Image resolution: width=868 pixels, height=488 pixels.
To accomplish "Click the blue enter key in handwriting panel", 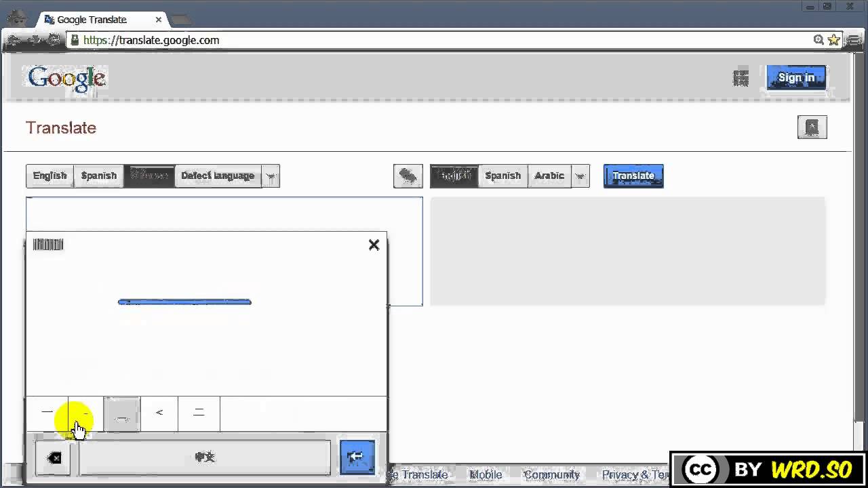I will (357, 457).
